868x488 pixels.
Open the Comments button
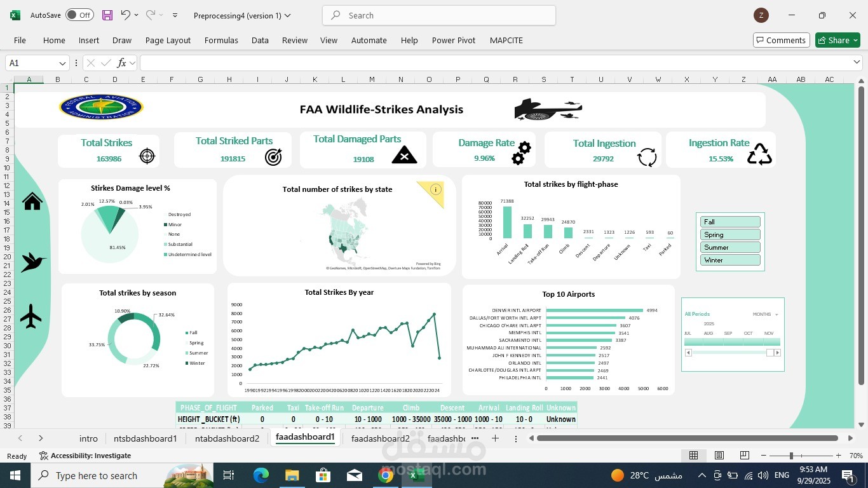coord(781,40)
